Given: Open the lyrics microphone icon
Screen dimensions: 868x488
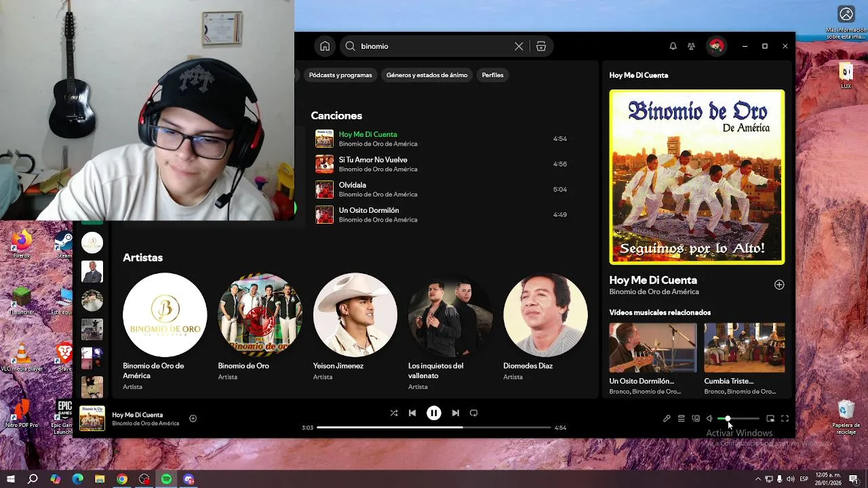Looking at the screenshot, I should click(x=667, y=419).
